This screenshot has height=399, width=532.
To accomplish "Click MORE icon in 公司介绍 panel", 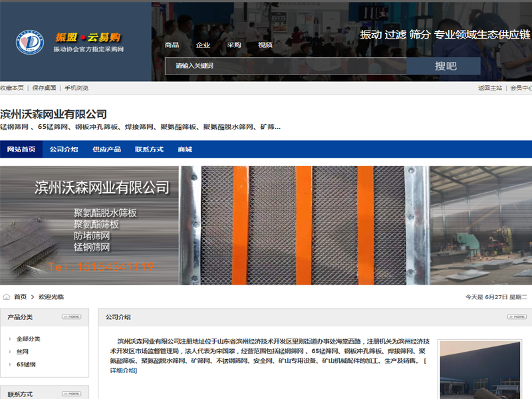I will coord(517,317).
